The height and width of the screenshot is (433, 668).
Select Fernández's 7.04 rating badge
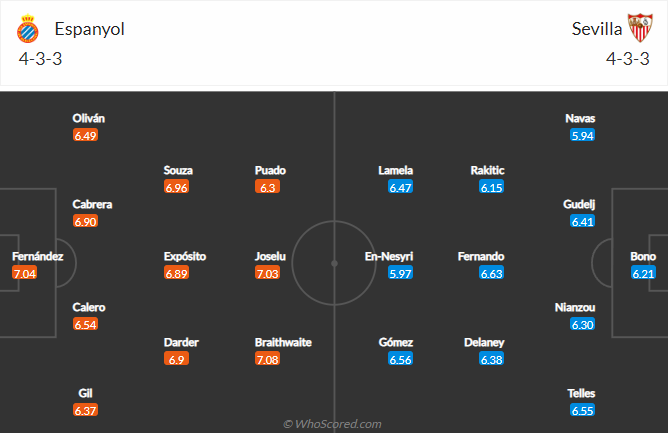[x=24, y=273]
